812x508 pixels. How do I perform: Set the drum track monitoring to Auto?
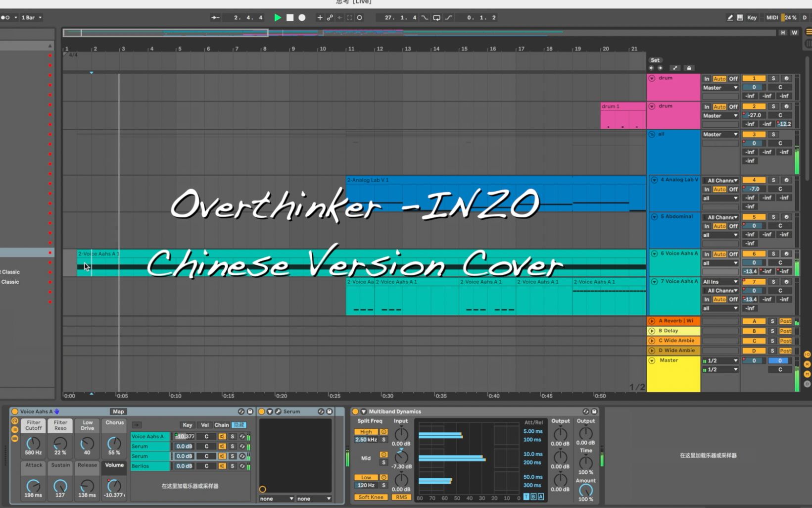pyautogui.click(x=720, y=78)
